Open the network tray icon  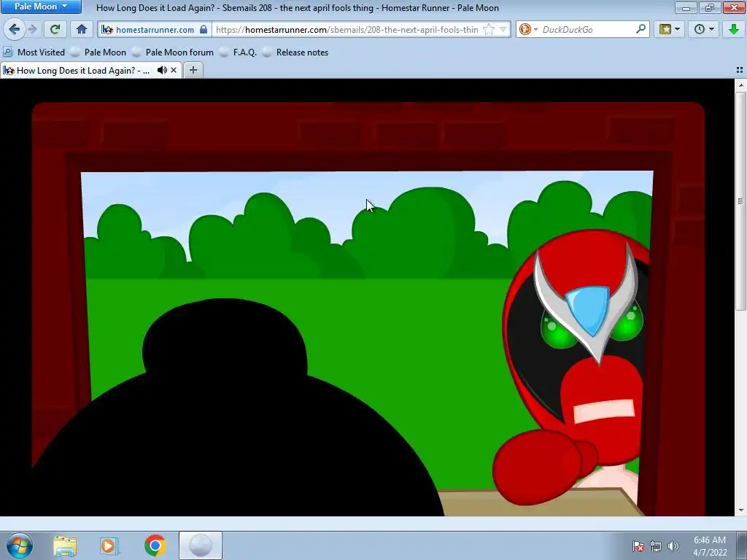656,546
